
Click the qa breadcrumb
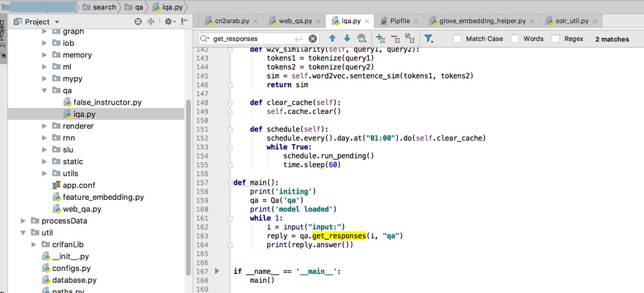coord(134,7)
